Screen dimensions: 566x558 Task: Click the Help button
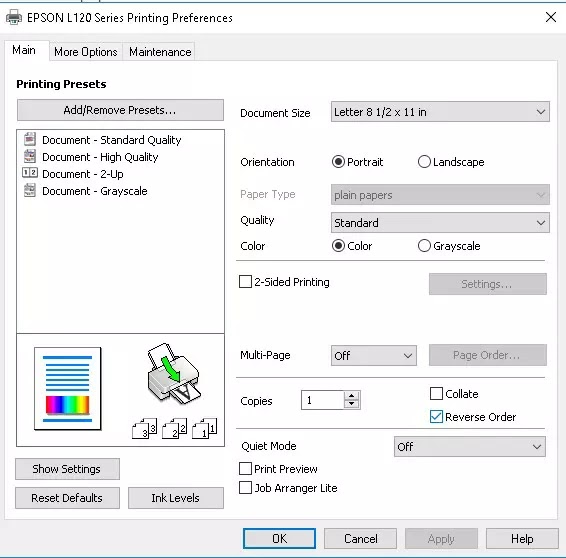point(522,539)
